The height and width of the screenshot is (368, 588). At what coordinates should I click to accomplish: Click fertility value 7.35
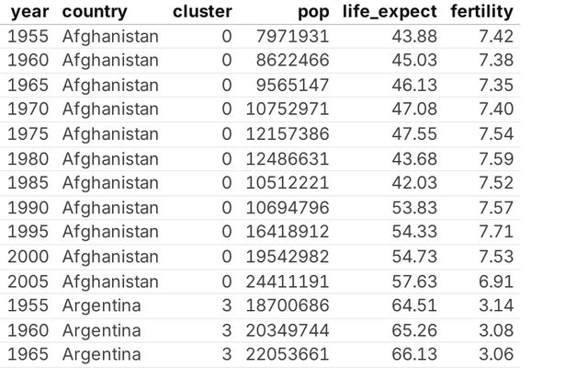coord(495,86)
